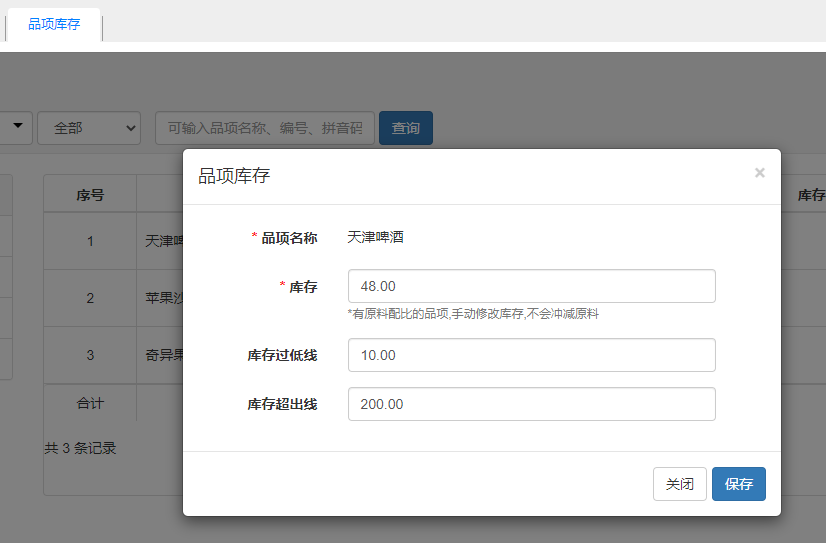This screenshot has width=826, height=543.
Task: Click the 保存 button
Action: point(738,484)
